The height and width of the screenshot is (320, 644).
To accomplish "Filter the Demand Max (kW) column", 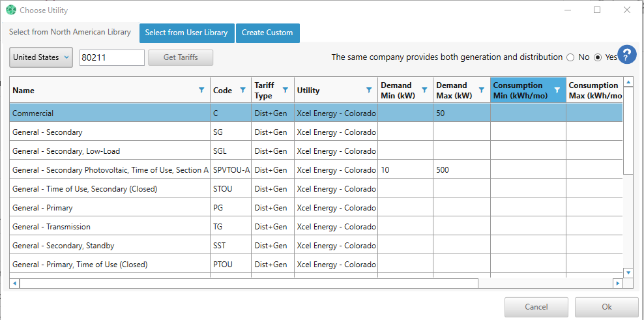I will [x=481, y=91].
